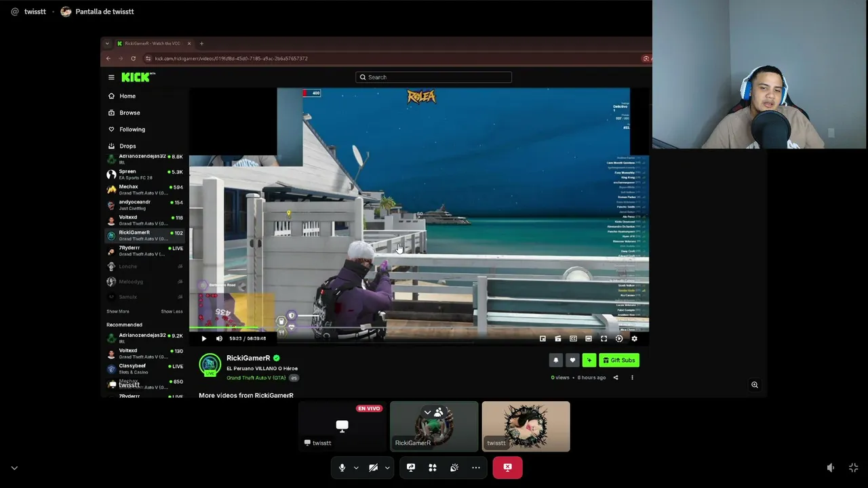868x488 pixels.
Task: Open offline Lonche channel
Action: coord(145,266)
